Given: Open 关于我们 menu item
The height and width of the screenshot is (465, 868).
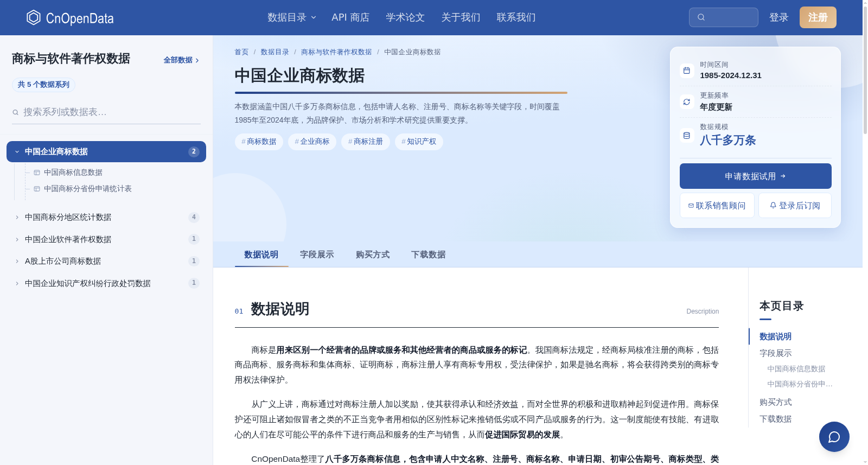Looking at the screenshot, I should coord(461,17).
